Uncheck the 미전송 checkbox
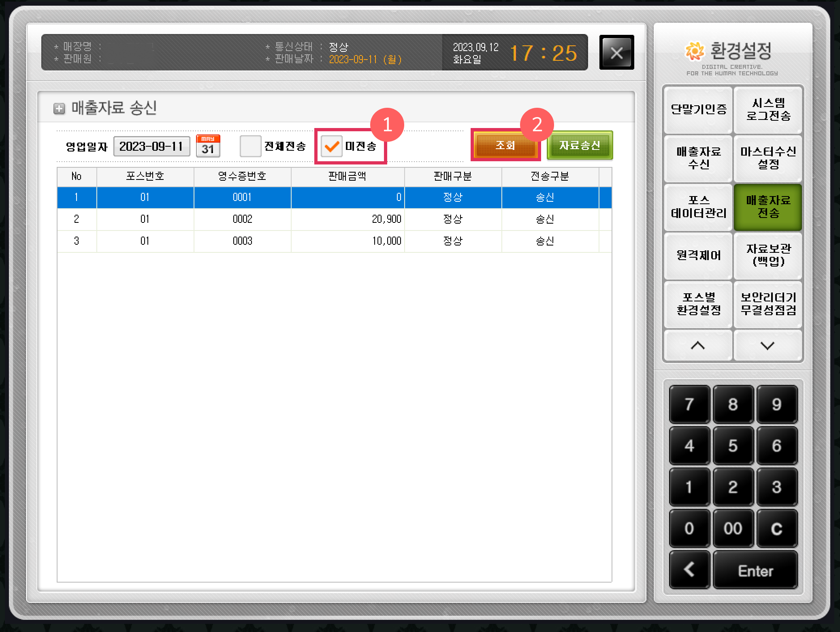This screenshot has height=632, width=840. click(331, 146)
